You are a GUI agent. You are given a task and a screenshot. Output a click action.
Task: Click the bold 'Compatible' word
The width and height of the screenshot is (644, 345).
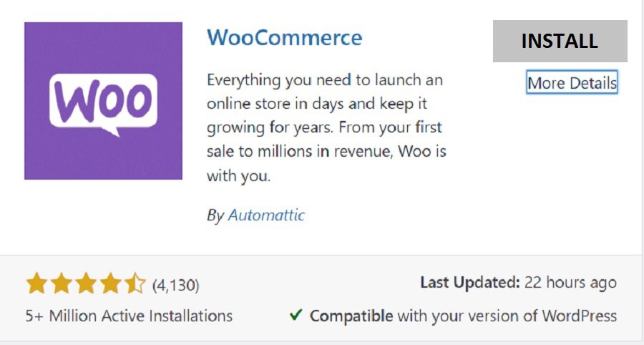click(351, 316)
